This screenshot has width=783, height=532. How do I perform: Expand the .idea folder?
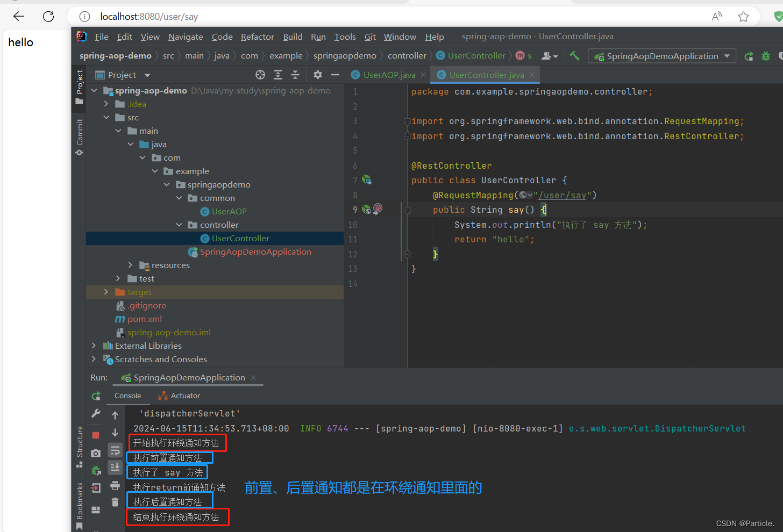pos(106,104)
